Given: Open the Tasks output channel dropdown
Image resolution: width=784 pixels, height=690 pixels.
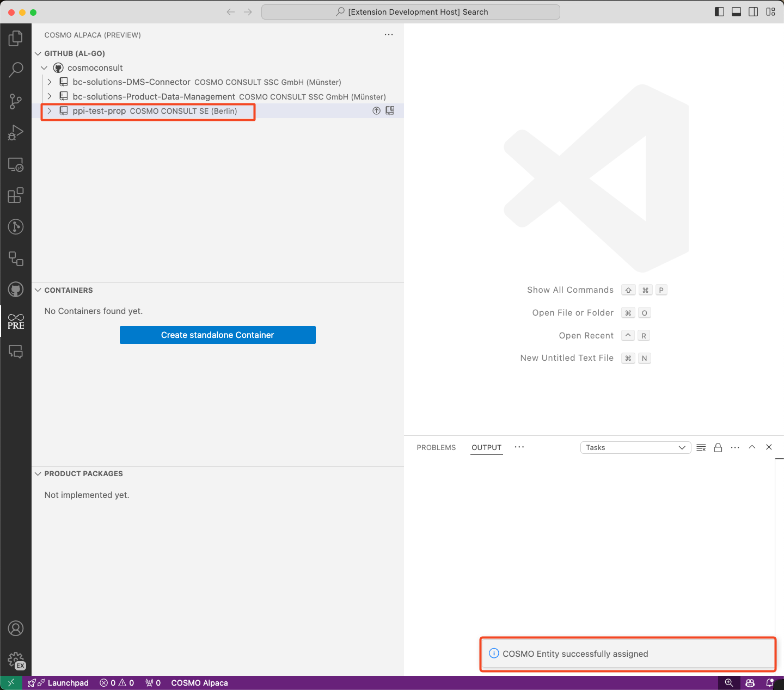Looking at the screenshot, I should tap(635, 447).
